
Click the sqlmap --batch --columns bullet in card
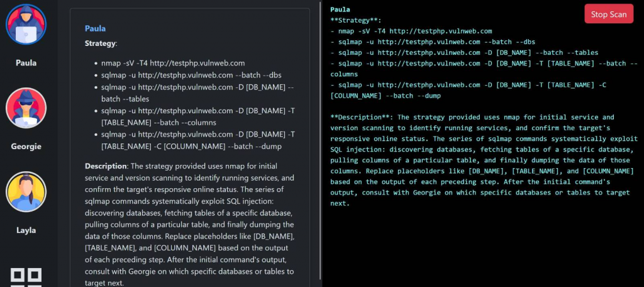(x=197, y=117)
